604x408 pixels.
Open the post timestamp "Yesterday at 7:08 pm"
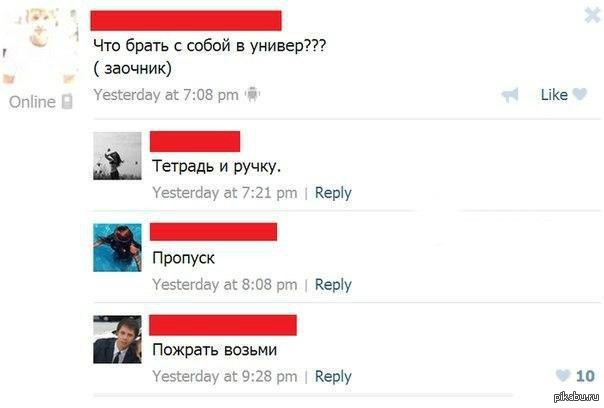[x=165, y=95]
